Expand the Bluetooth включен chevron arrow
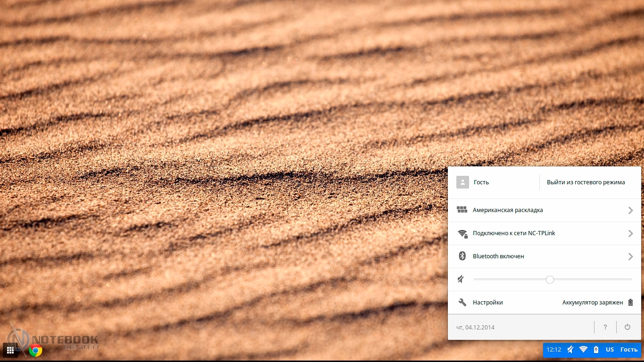The width and height of the screenshot is (644, 362). [x=630, y=256]
